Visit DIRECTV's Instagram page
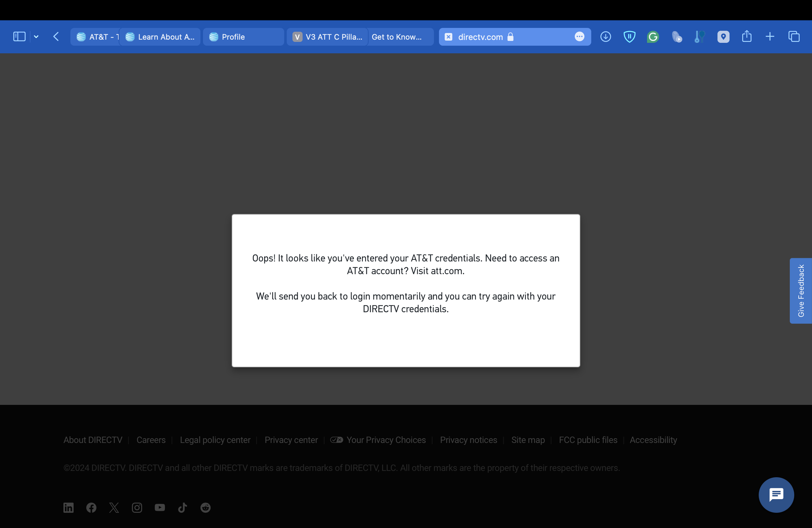The image size is (812, 528). coord(137,507)
